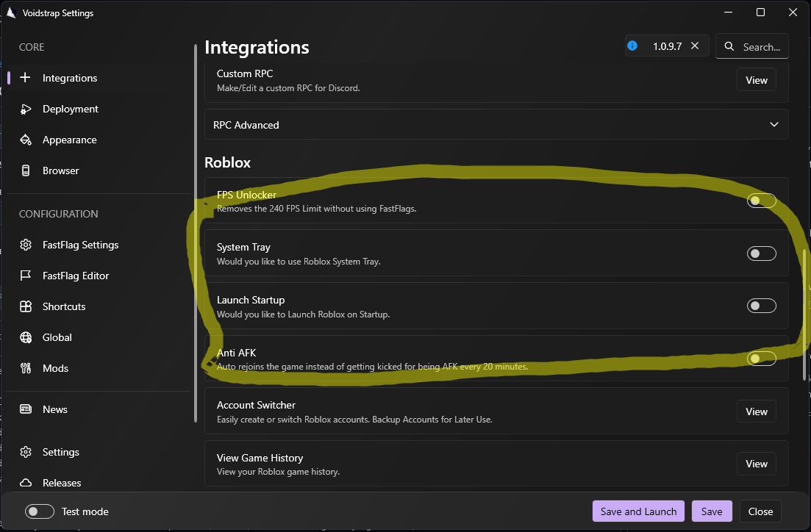The width and height of the screenshot is (811, 532).
Task: Open the Global page
Action: (99, 337)
